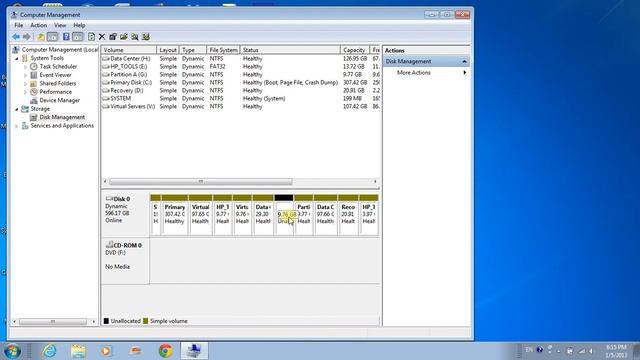Screen dimensions: 640x360
Task: Select the Data 29.30 GB partition block
Action: 263,215
